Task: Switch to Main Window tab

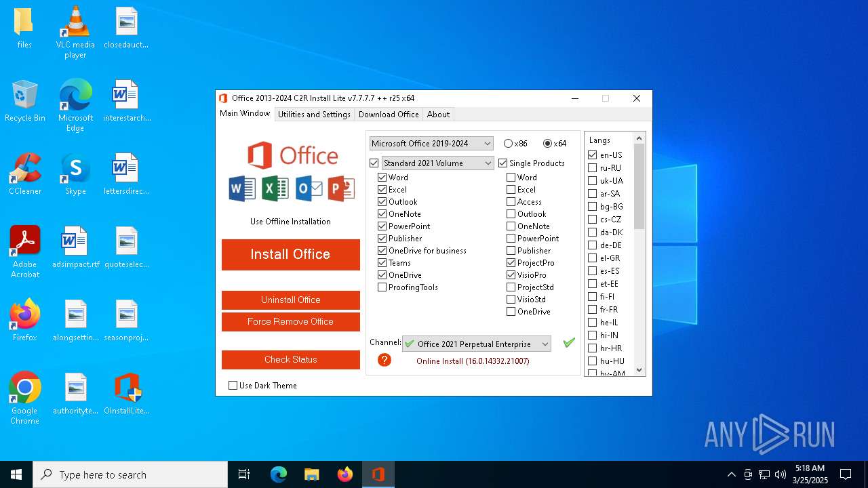Action: (x=245, y=113)
